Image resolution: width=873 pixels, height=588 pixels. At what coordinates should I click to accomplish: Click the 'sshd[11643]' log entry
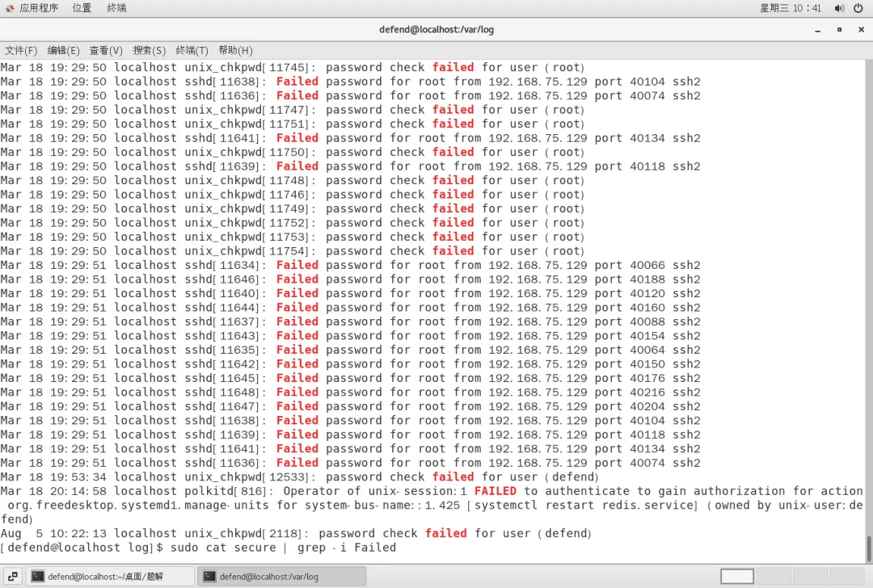pos(222,335)
